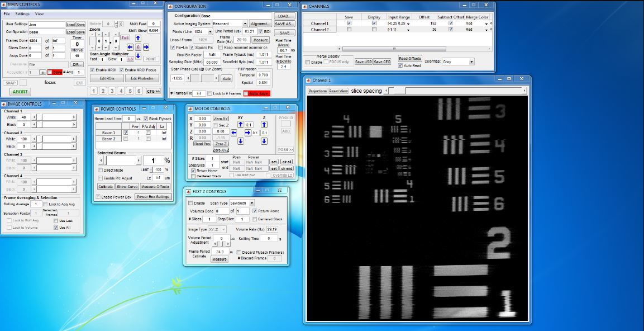
Task: Enable the MROI Focus checkbox
Action: pos(122,69)
